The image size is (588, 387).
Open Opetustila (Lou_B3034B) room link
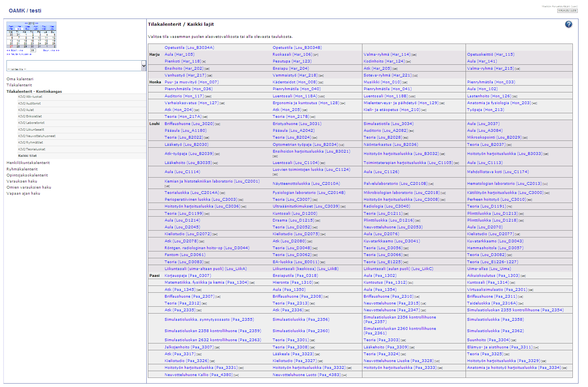[x=297, y=48]
